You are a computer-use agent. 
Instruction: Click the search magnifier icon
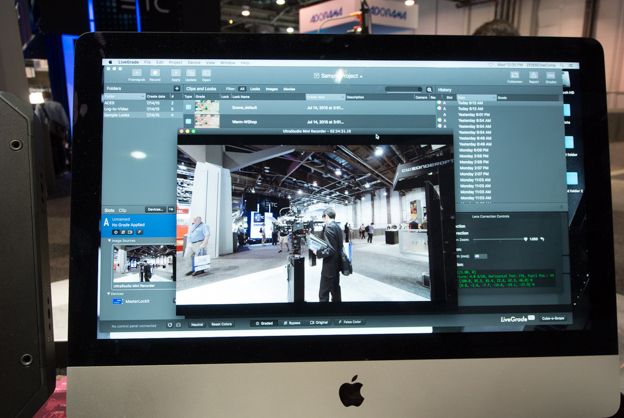(430, 90)
